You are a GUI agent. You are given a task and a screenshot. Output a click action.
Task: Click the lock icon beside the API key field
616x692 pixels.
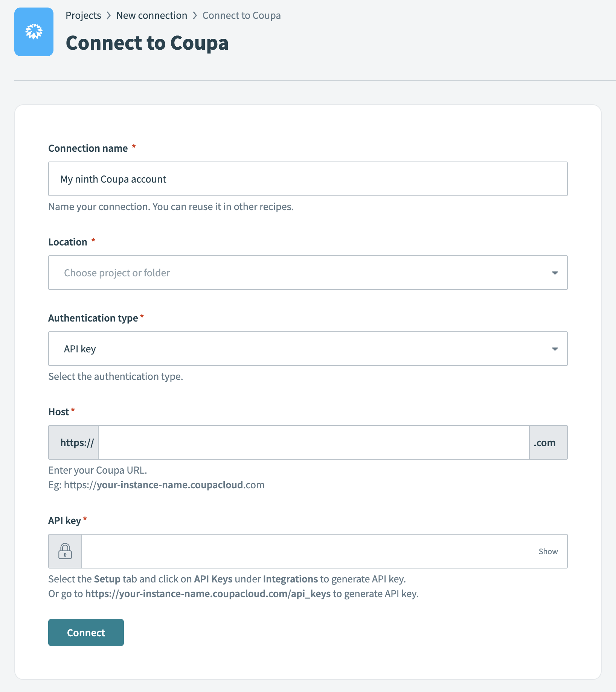pyautogui.click(x=65, y=551)
